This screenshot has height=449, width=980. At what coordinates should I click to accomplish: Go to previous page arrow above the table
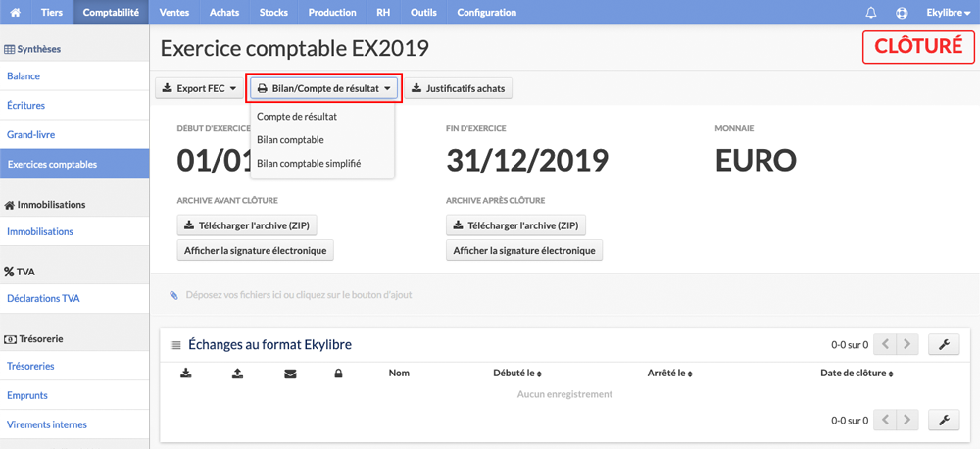(885, 344)
